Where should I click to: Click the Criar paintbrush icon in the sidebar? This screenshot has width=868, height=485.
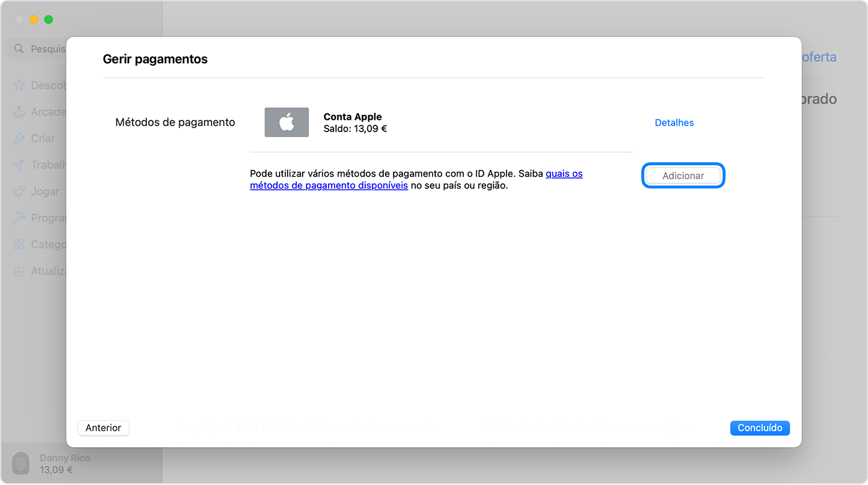[x=19, y=138]
